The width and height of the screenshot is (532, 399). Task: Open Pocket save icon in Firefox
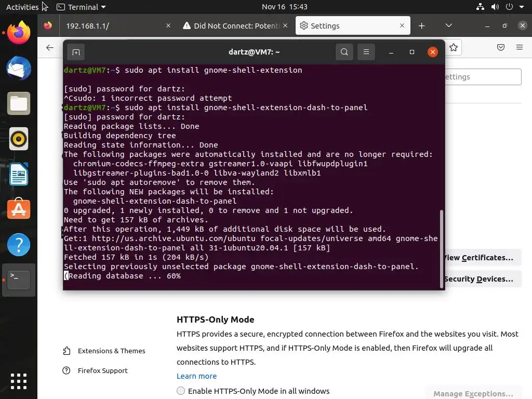(x=501, y=47)
